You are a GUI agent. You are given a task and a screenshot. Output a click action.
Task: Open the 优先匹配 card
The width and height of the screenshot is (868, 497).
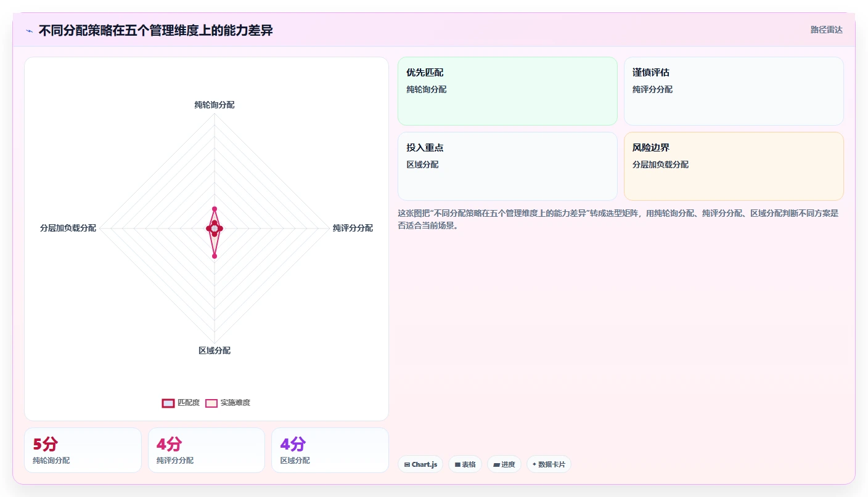tap(507, 91)
